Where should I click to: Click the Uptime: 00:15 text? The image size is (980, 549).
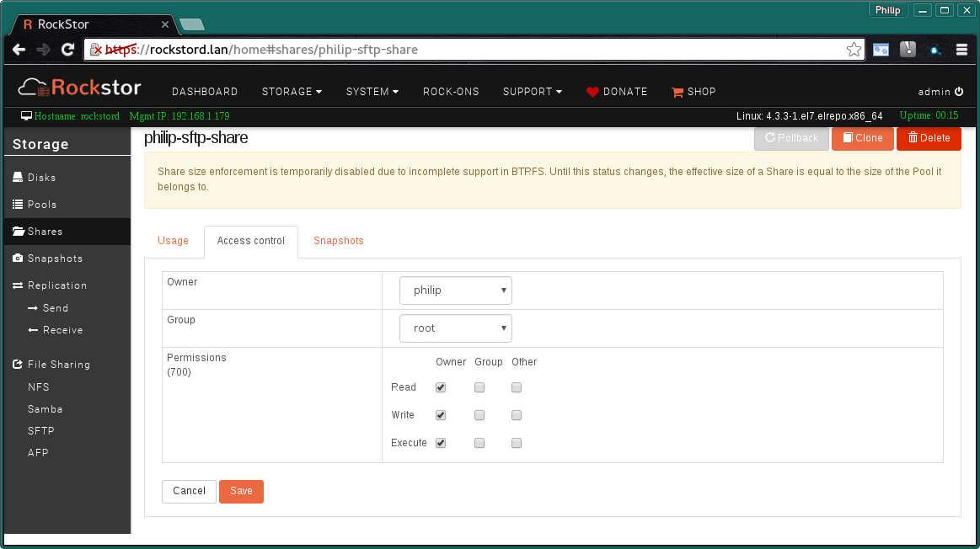click(929, 115)
